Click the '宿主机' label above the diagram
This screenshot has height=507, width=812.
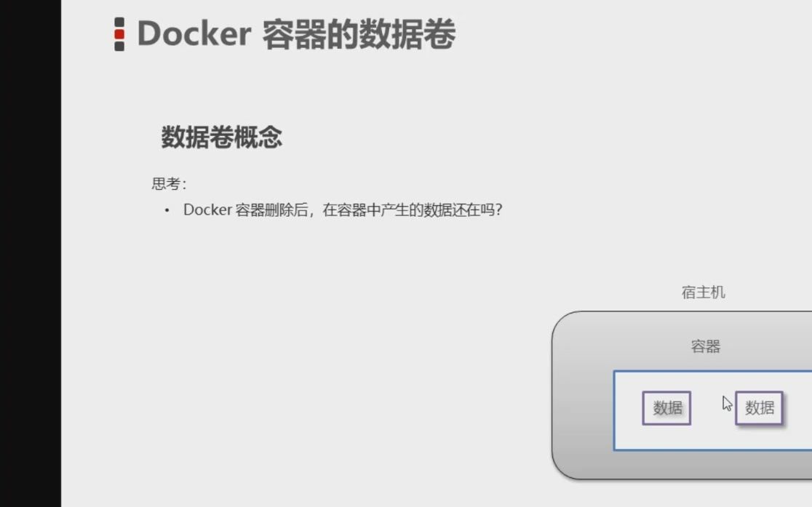(704, 292)
